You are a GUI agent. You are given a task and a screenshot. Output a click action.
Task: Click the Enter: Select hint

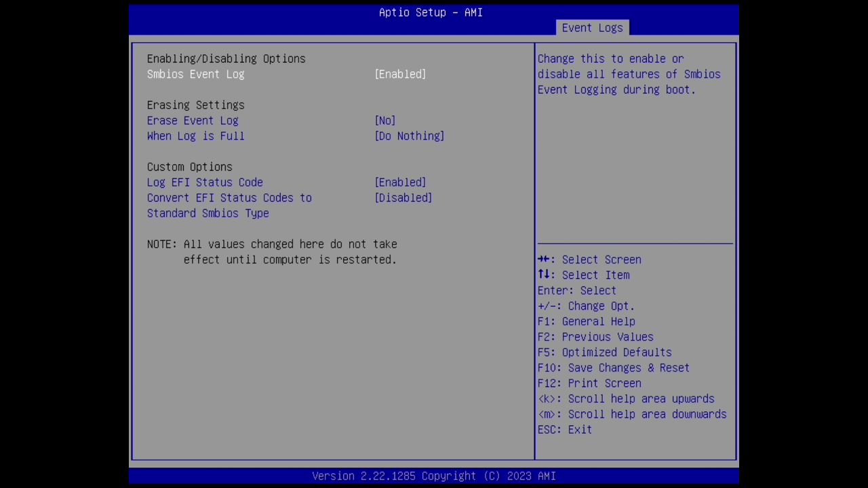(577, 291)
